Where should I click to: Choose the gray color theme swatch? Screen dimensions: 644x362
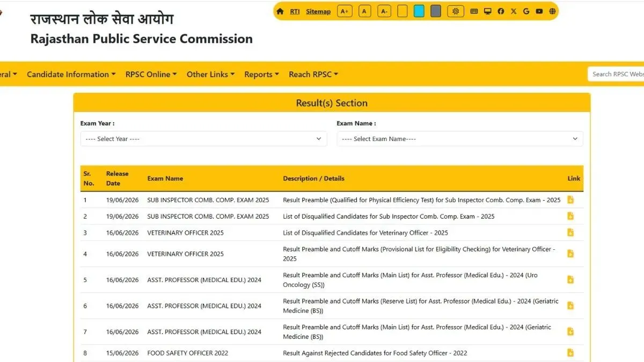point(436,11)
